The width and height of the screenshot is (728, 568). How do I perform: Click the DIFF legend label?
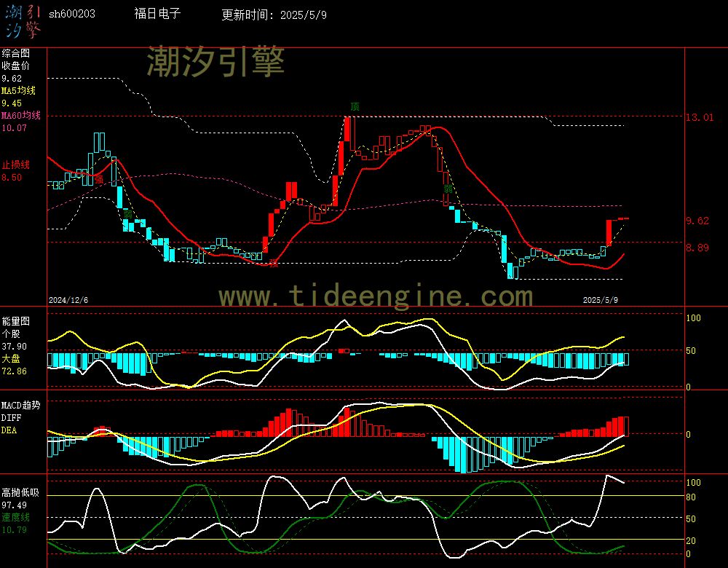point(11,417)
